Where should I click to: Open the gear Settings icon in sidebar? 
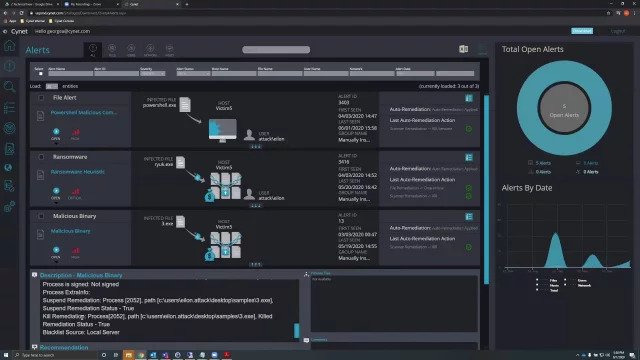(x=9, y=207)
